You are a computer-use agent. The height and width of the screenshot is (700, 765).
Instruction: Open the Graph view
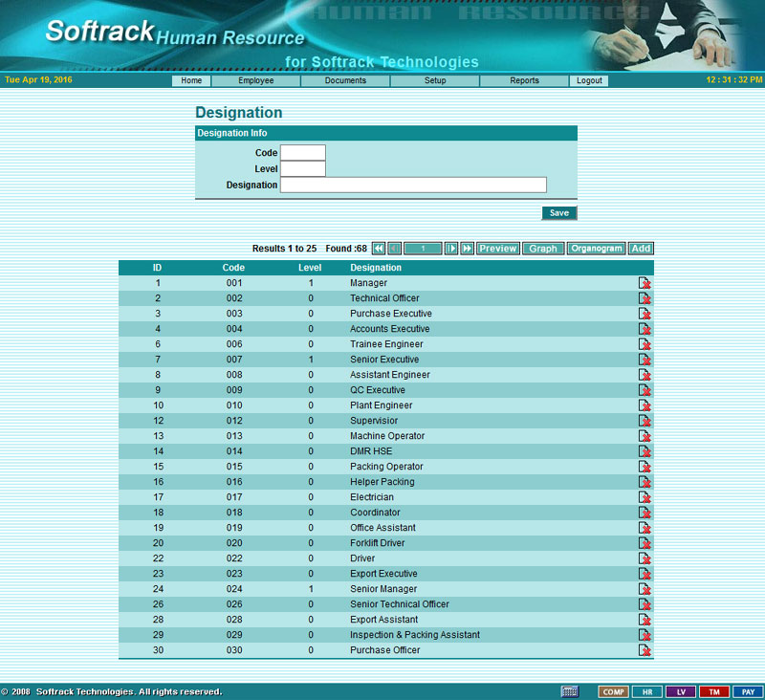(x=543, y=249)
